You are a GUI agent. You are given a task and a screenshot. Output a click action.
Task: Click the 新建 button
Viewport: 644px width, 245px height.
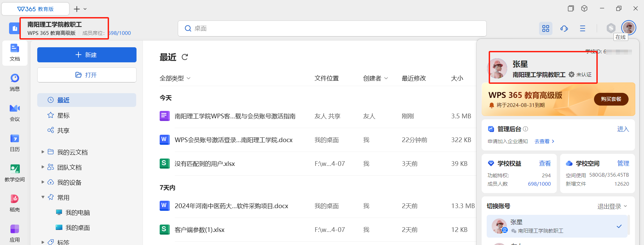(87, 55)
